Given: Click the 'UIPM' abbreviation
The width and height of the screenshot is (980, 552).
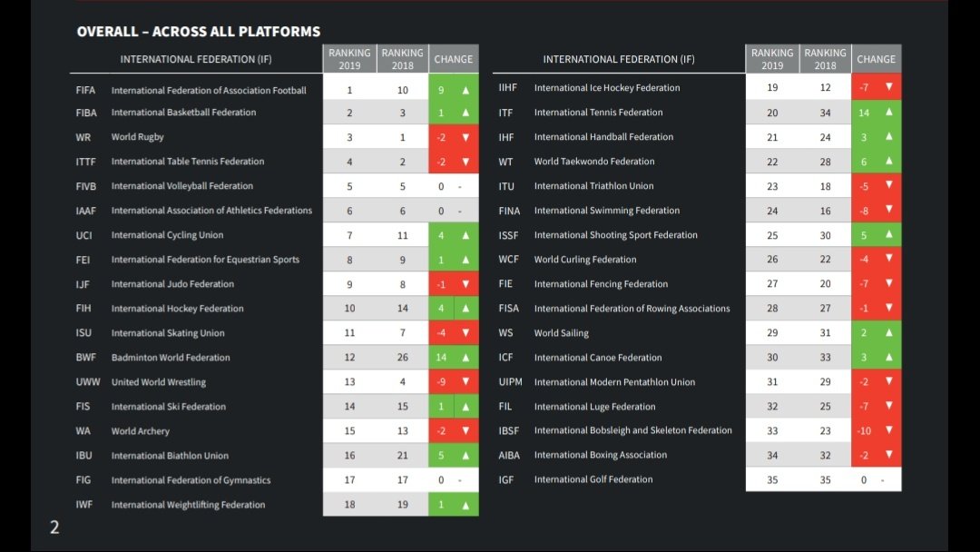Looking at the screenshot, I should [510, 382].
